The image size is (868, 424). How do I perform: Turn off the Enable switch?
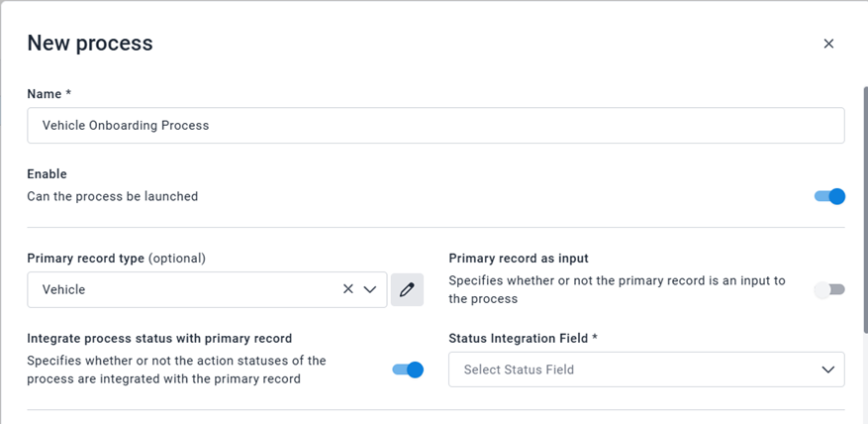[829, 196]
